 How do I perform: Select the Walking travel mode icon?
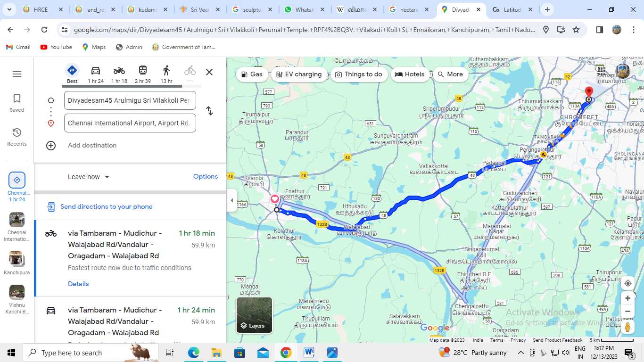pyautogui.click(x=166, y=71)
